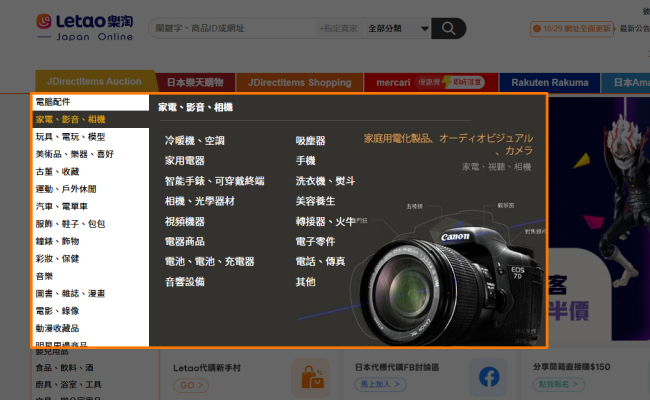Click the Facebook icon in bottom card
This screenshot has width=650, height=400.
click(488, 377)
